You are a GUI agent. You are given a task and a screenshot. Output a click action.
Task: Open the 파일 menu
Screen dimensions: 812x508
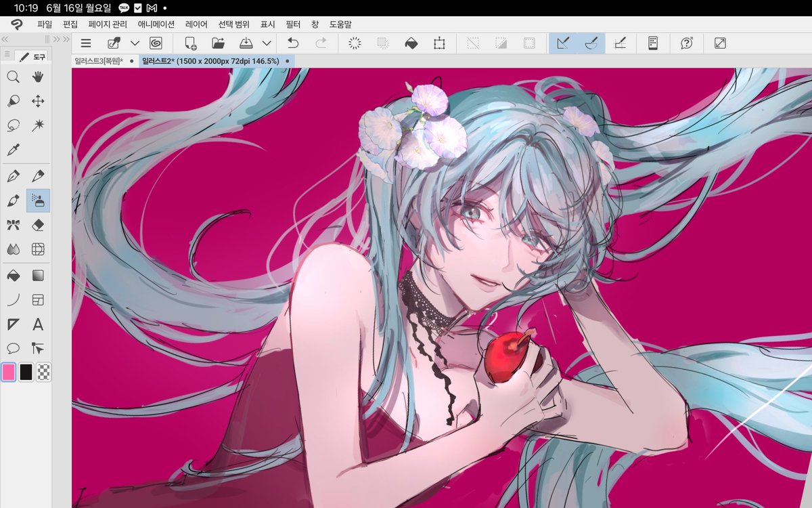(45, 24)
